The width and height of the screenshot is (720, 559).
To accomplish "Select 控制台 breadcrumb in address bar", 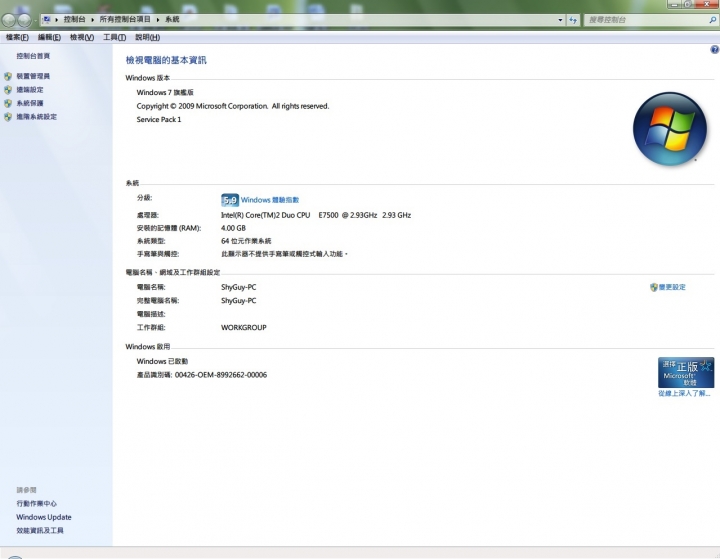I will [x=74, y=19].
